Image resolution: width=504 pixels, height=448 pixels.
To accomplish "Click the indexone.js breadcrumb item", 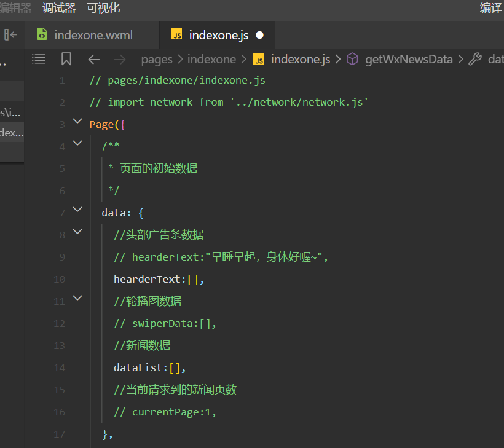I will [x=300, y=59].
